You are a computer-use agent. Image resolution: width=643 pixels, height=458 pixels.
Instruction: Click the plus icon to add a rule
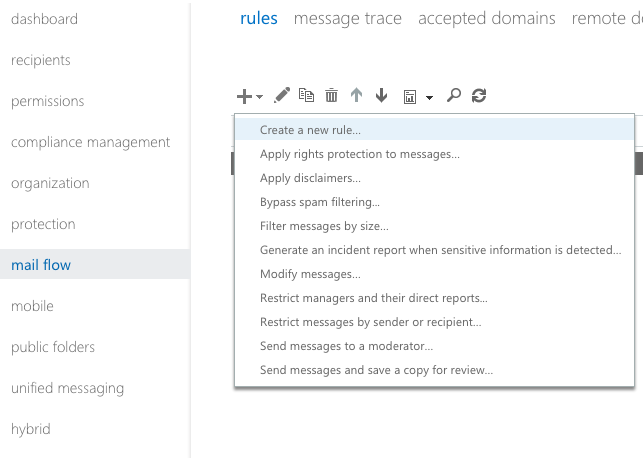244,97
